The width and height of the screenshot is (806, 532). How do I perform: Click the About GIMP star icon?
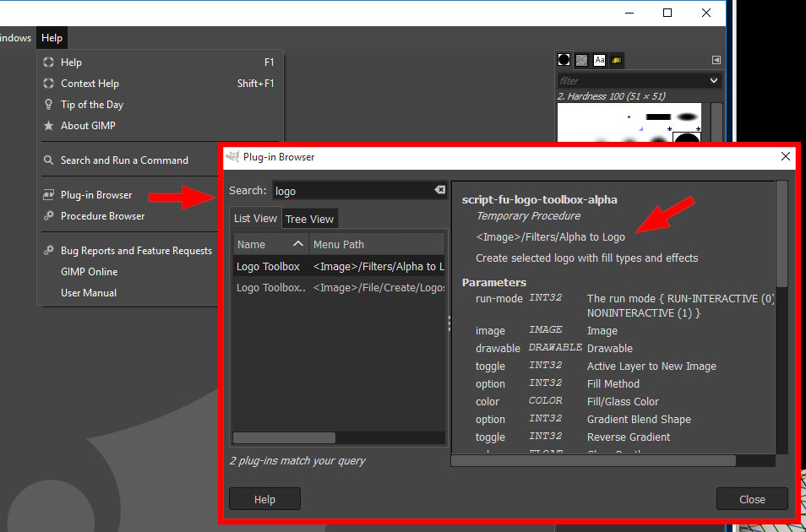(48, 126)
